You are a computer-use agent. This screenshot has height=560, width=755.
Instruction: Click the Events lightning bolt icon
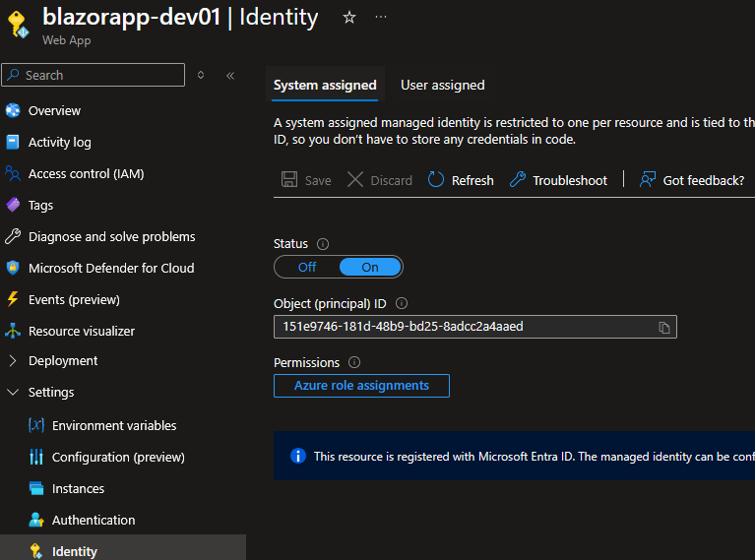13,299
